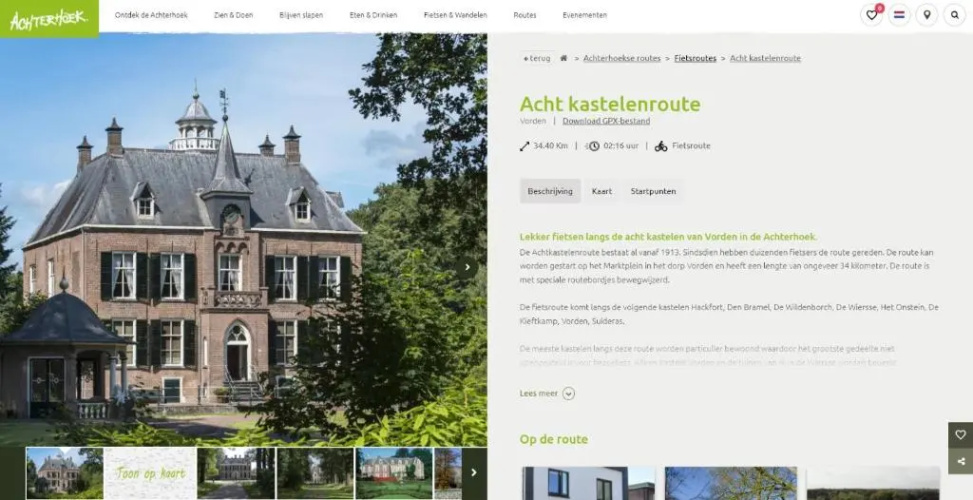Expand description with Lees meer
The image size is (973, 500).
(x=547, y=393)
